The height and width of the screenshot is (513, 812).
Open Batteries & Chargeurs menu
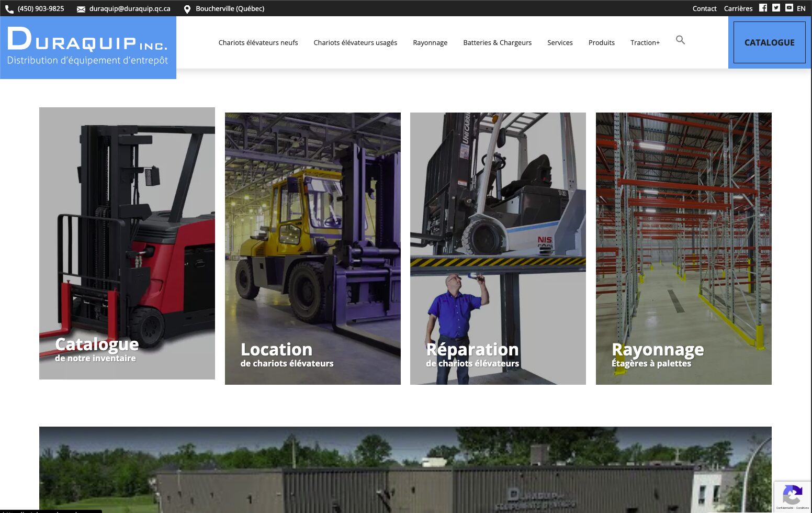click(497, 43)
